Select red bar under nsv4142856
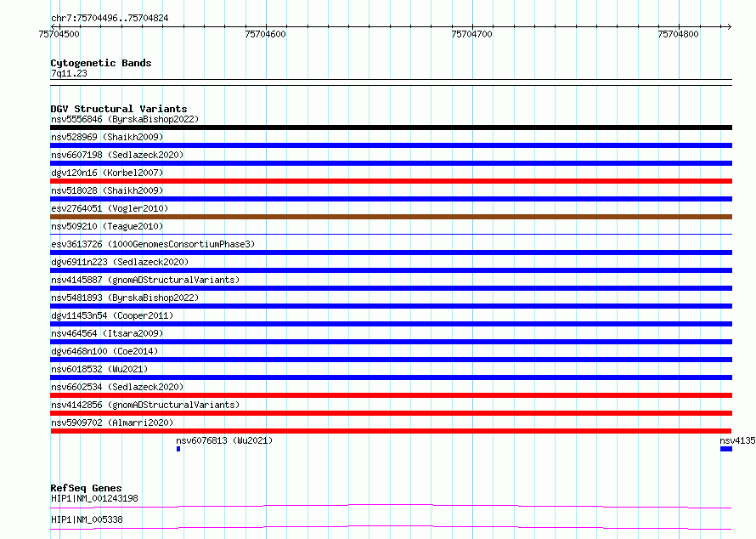The height and width of the screenshot is (539, 756). click(x=391, y=413)
